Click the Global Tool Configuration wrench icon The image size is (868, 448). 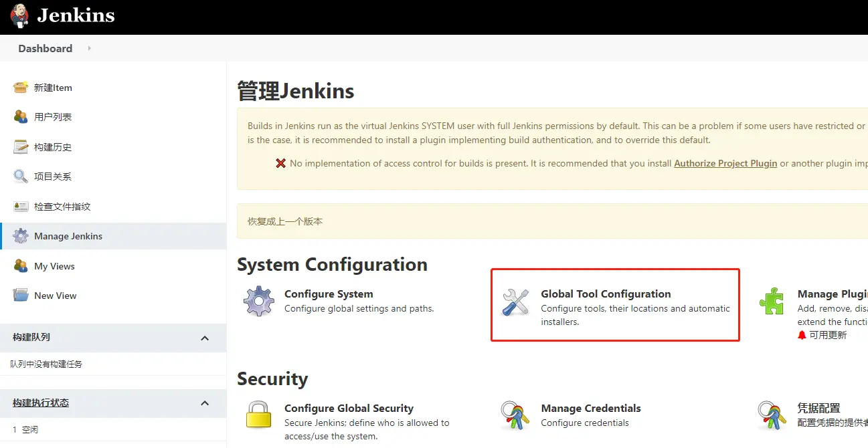515,302
